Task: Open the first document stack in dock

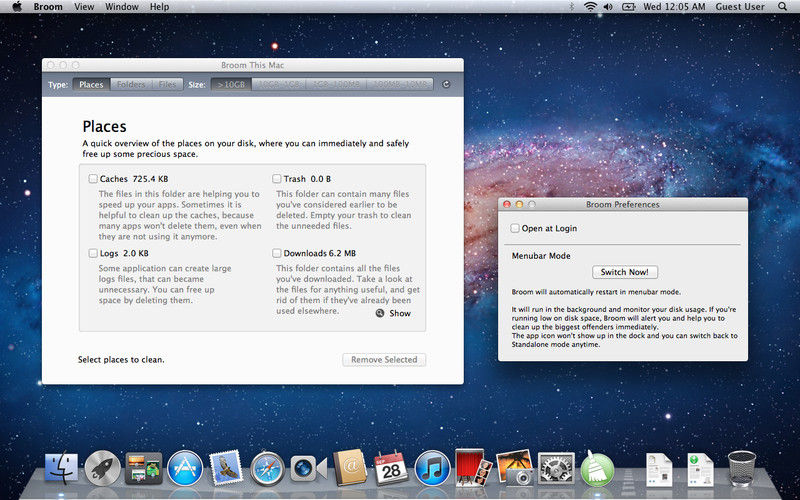Action: 659,469
